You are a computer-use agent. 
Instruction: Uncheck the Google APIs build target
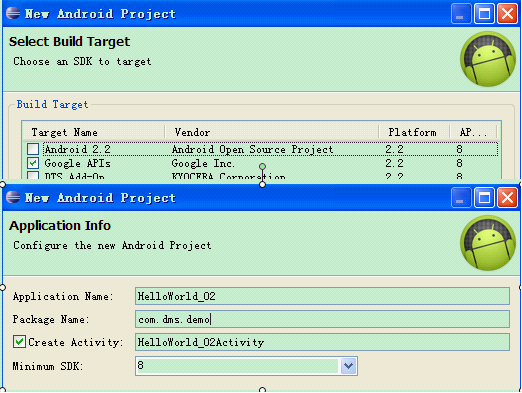pos(33,163)
